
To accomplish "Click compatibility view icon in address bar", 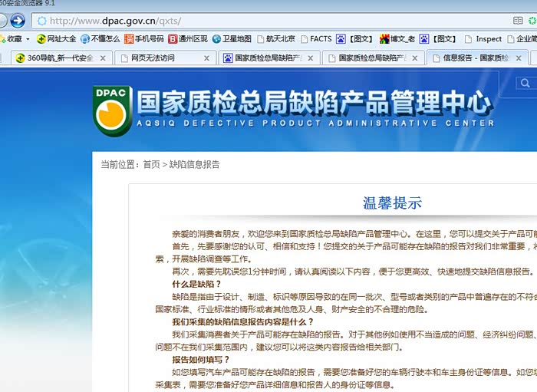I will [519, 21].
